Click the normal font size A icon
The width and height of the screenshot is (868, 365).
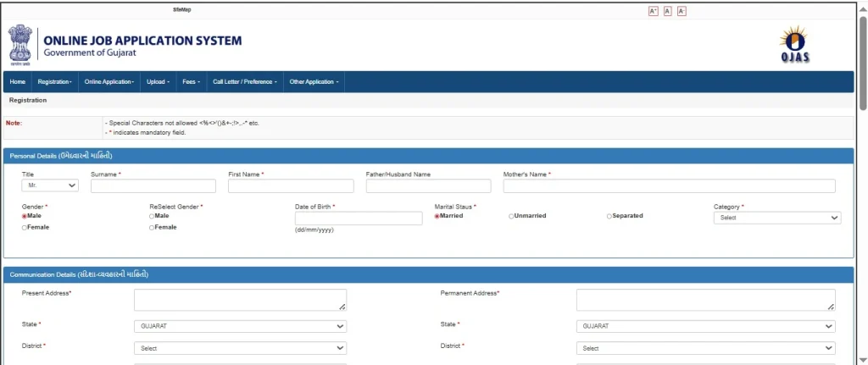667,11
